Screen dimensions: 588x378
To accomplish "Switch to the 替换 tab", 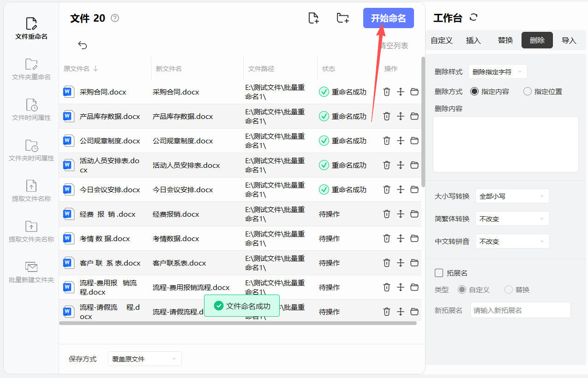I will tap(505, 41).
